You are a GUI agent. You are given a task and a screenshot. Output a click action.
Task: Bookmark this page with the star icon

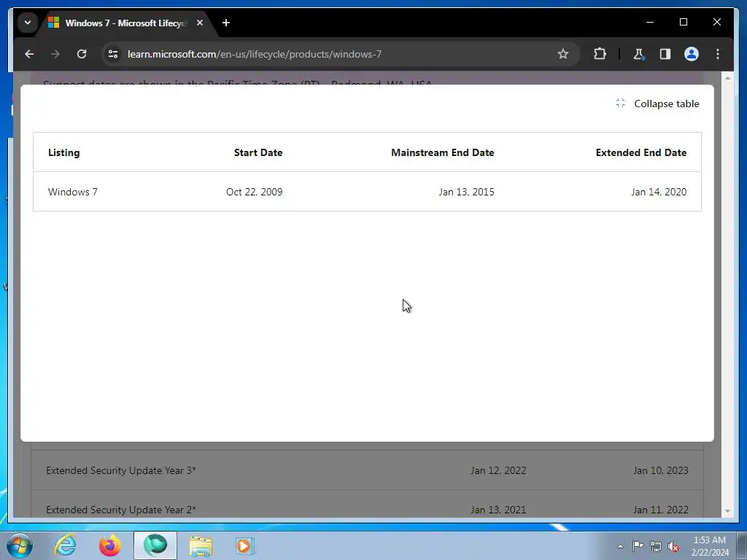(x=563, y=54)
